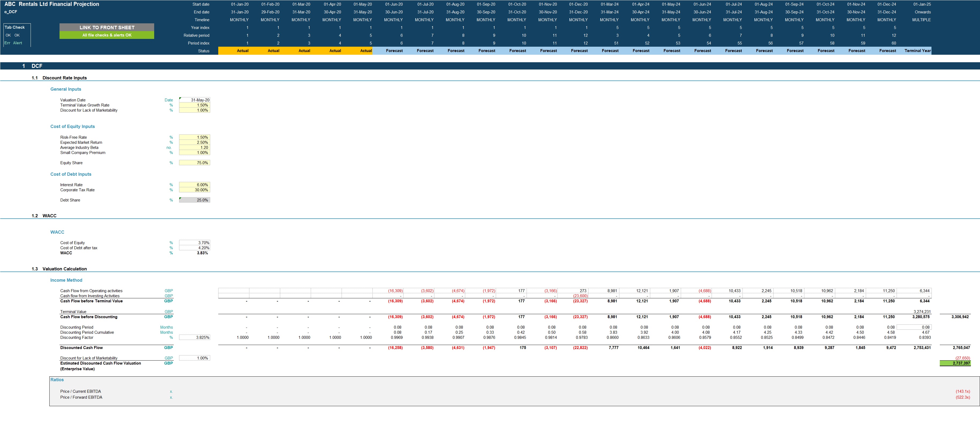Click the 1.2 WACC heading
This screenshot has height=422, width=980.
pyautogui.click(x=44, y=216)
